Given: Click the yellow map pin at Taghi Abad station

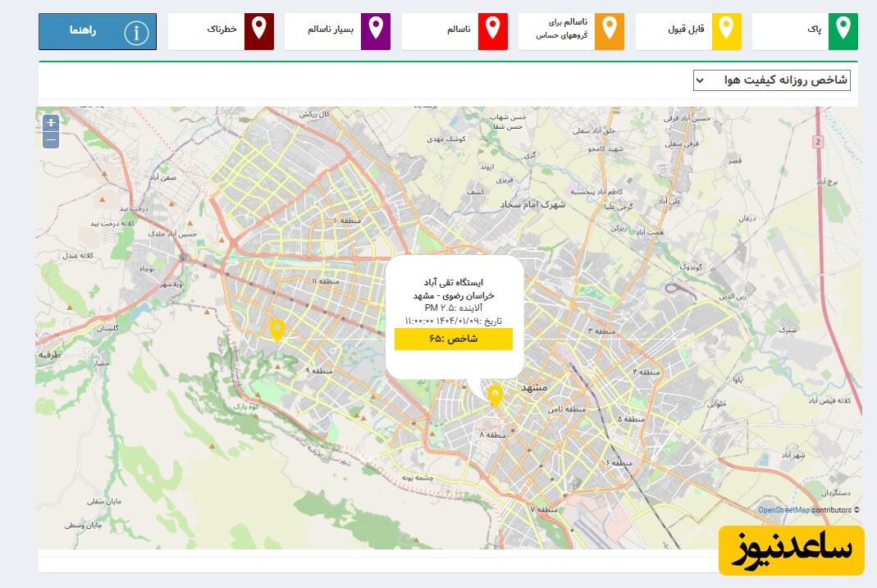Looking at the screenshot, I should coord(495,395).
